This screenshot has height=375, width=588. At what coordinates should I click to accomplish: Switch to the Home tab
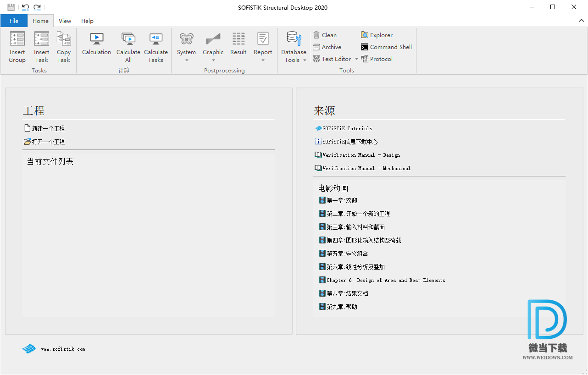[40, 21]
